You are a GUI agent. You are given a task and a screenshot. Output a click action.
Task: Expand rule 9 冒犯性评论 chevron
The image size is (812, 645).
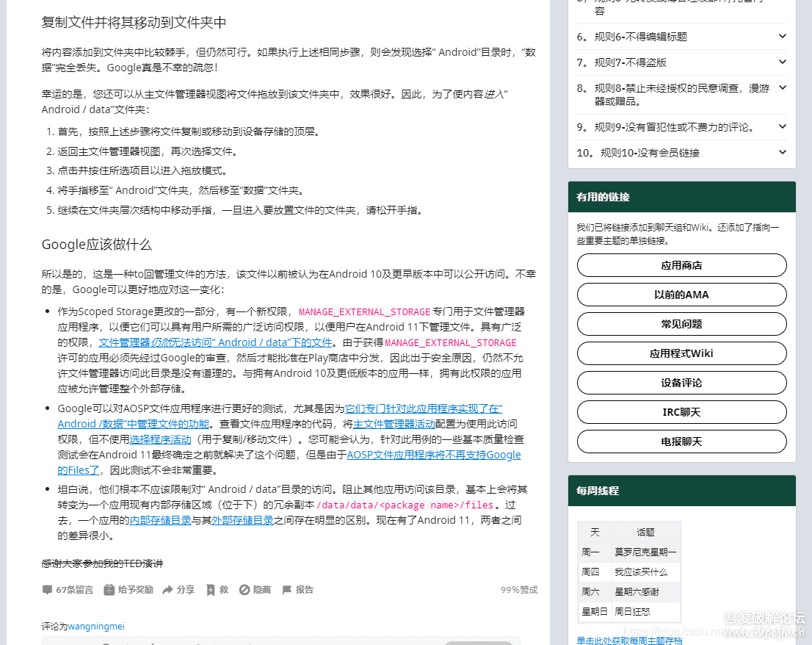(x=783, y=126)
